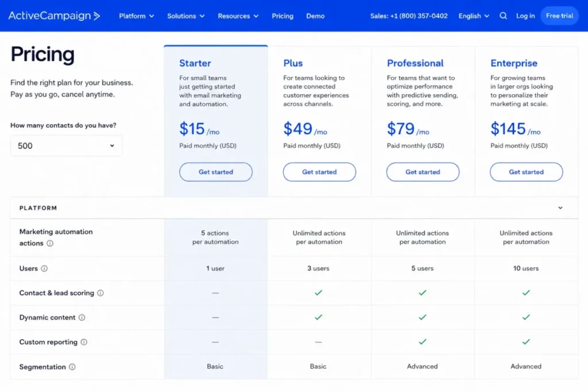588x392 pixels.
Task: Click Plus checkmark for Contact & lead scoring
Action: [318, 293]
